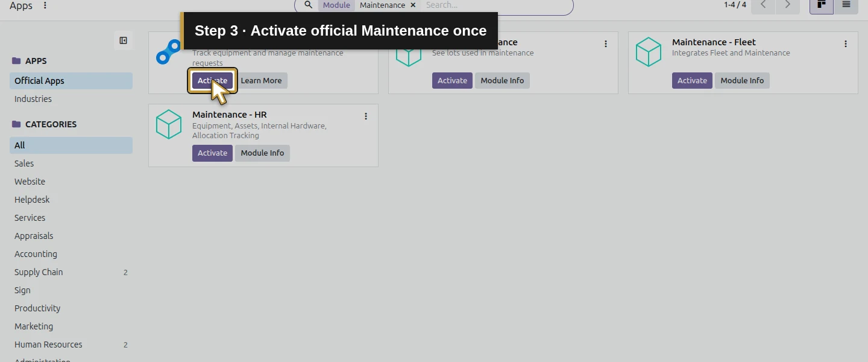Activate the app that tracks equipment and maintenance requests
Viewport: 868px width, 362px height.
point(212,81)
